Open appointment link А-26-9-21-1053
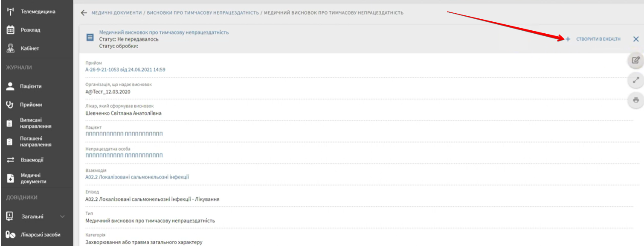This screenshot has height=246, width=644. click(125, 70)
